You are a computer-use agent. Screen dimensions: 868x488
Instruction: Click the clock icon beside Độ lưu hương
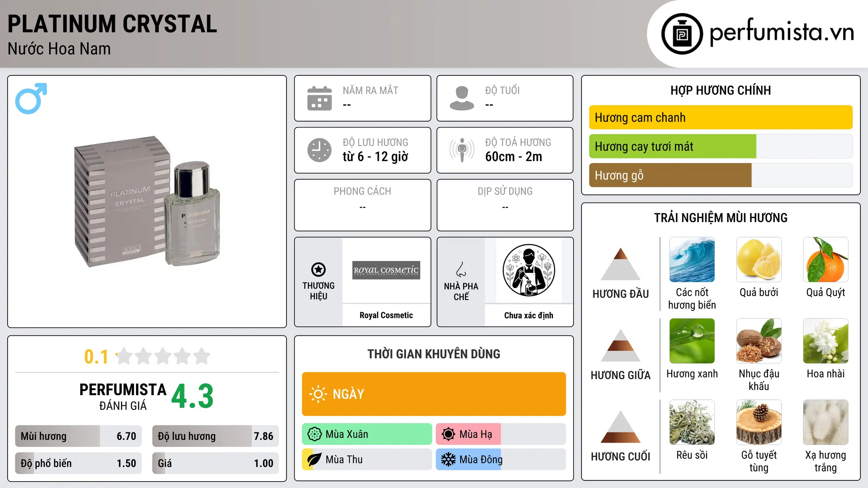coord(320,150)
